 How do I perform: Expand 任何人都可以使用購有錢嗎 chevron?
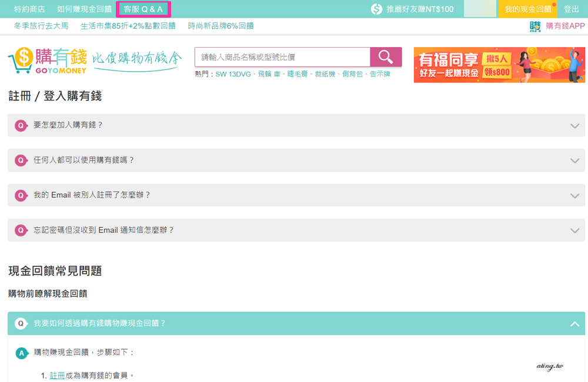coord(574,160)
